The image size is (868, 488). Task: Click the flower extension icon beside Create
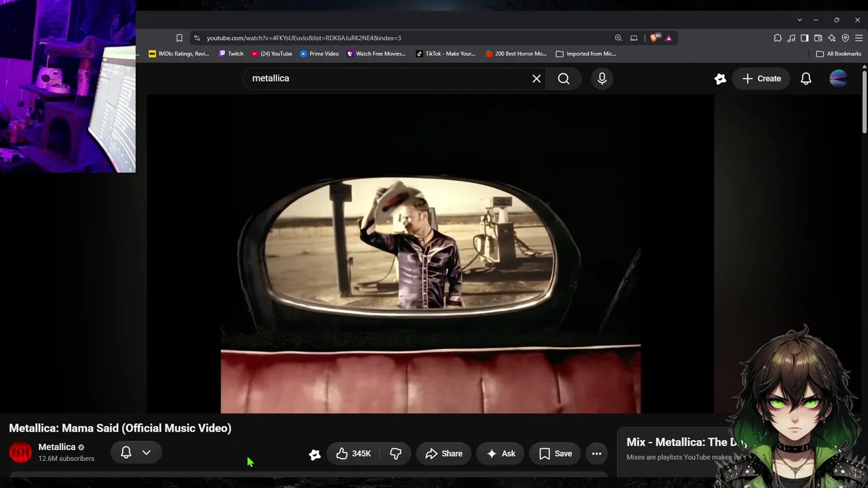(720, 79)
